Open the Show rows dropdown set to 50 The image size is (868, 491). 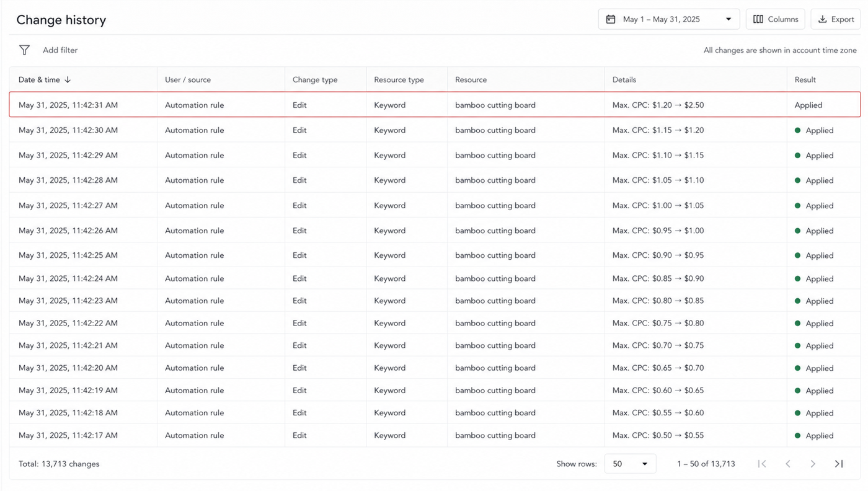(x=630, y=464)
